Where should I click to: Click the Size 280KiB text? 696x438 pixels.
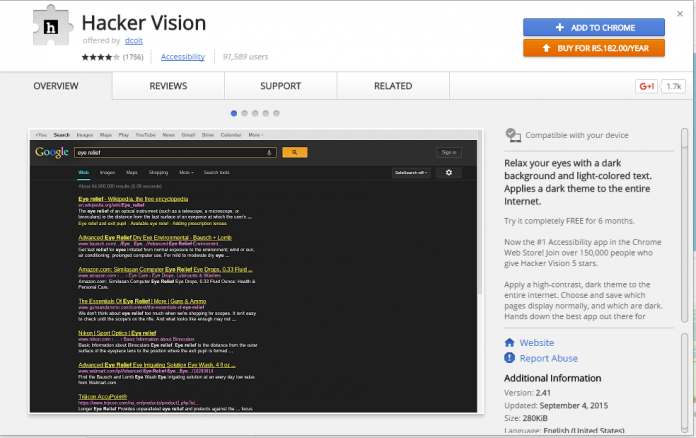click(x=526, y=418)
